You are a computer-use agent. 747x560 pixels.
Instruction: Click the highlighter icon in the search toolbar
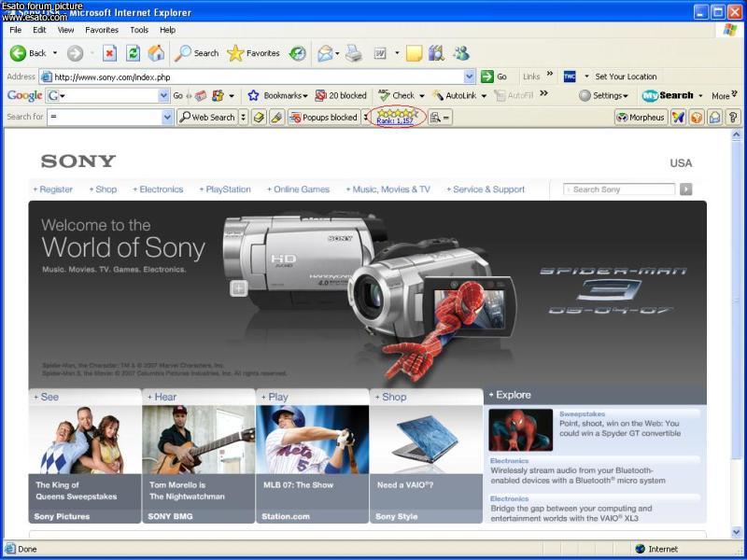[x=276, y=118]
